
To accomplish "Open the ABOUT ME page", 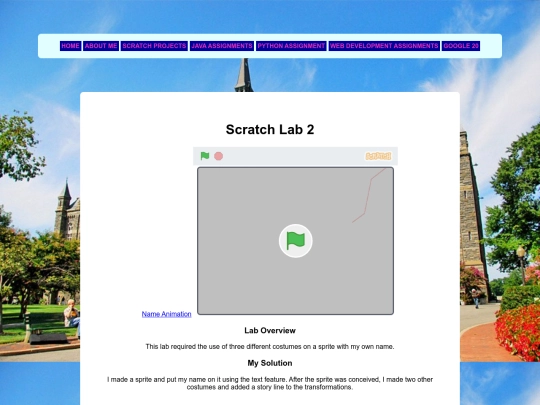I will coord(101,46).
